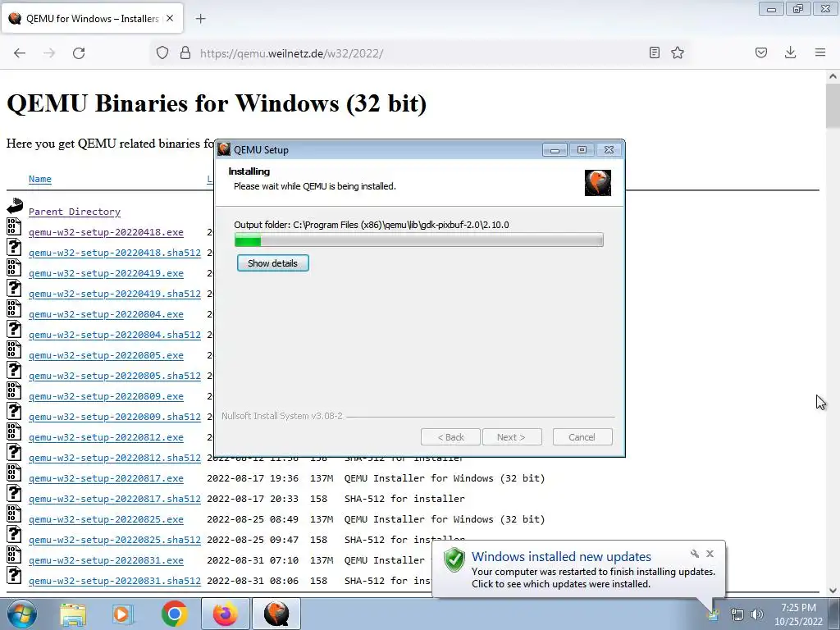The height and width of the screenshot is (630, 840).
Task: Click the file icon beside qemu-w32-setup-20220817.exe
Action: coord(15,472)
